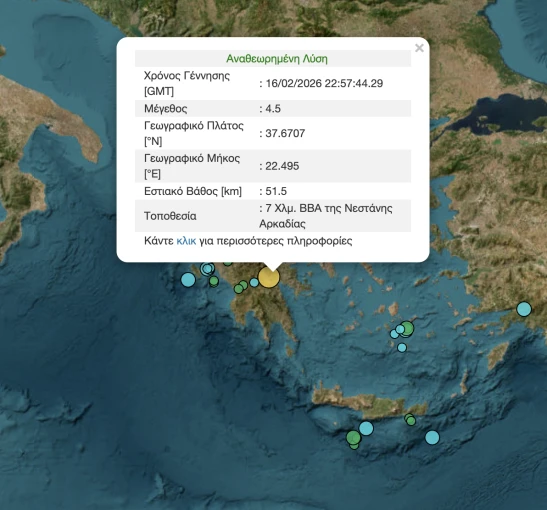
Task: Click the focal depth value '51.5'
Action: pyautogui.click(x=276, y=191)
